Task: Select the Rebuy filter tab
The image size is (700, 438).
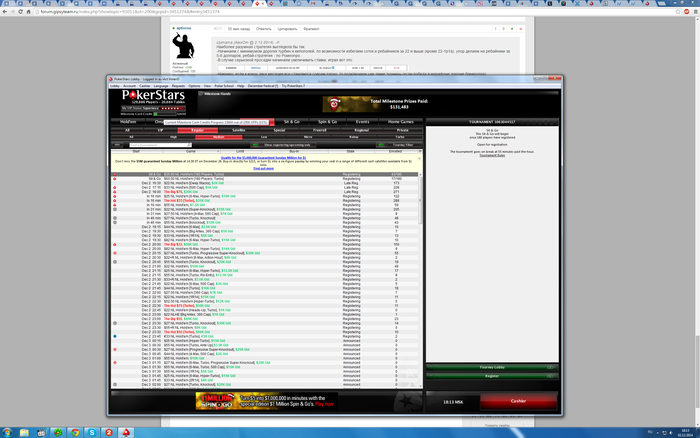Action: click(354, 137)
